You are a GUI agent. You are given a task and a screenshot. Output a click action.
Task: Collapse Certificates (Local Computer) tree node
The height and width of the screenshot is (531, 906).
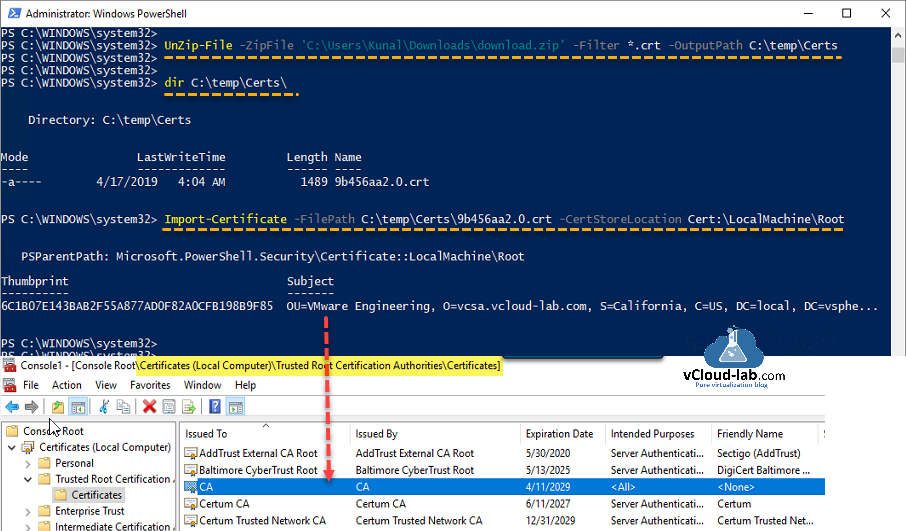point(12,447)
